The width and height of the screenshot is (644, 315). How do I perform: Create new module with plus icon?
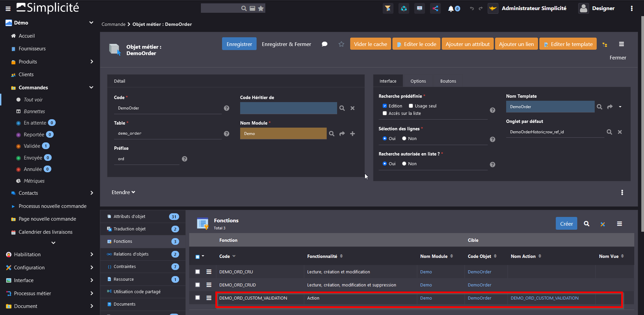point(353,134)
